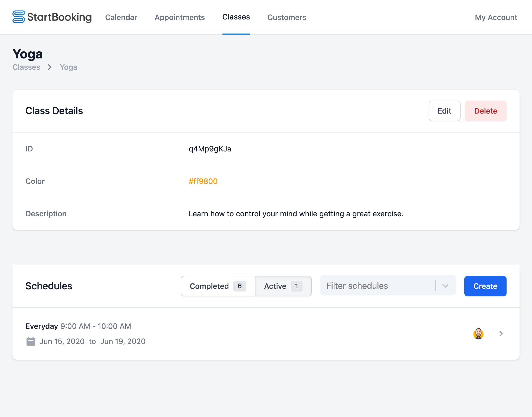Click the #ff9800 color value

[x=203, y=181]
